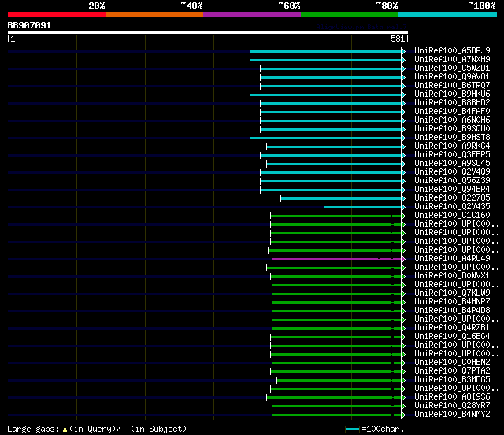504x435 pixels.
Task: Select the UniRef100_A8I9S6 label
Action: (x=452, y=397)
